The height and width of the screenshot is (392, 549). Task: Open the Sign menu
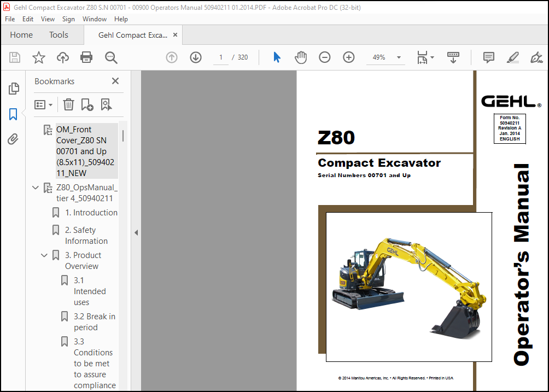pos(68,19)
